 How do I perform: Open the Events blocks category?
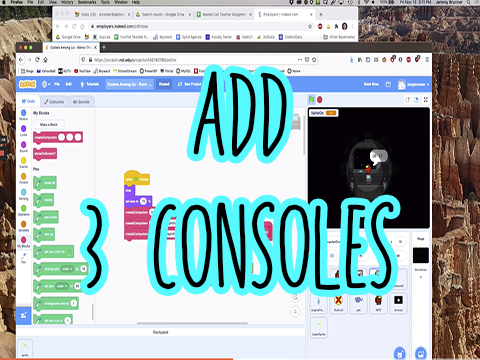point(24,162)
